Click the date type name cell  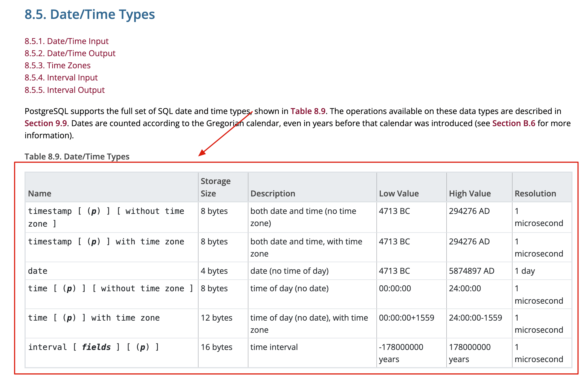coord(38,271)
